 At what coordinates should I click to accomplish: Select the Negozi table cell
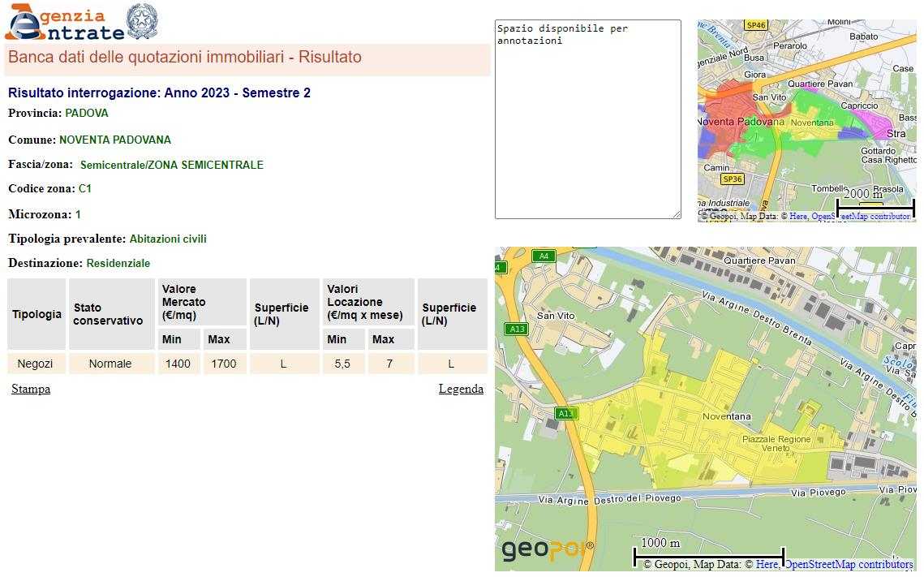coord(36,364)
